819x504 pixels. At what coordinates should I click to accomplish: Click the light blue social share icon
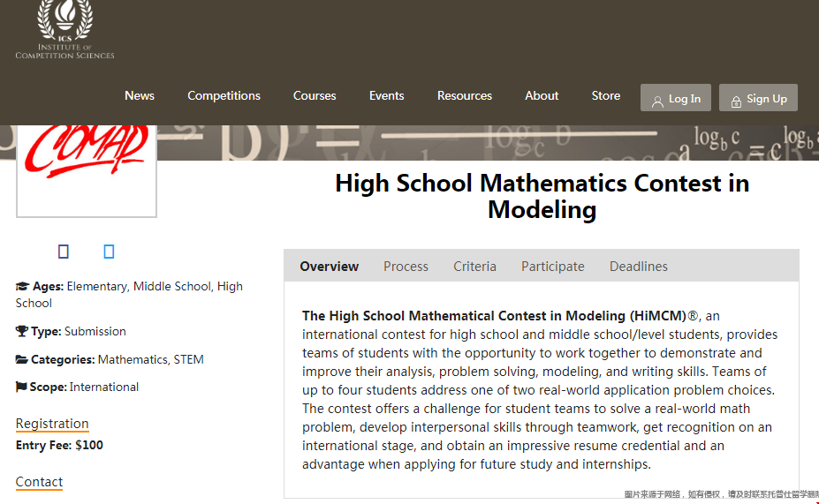point(109,252)
